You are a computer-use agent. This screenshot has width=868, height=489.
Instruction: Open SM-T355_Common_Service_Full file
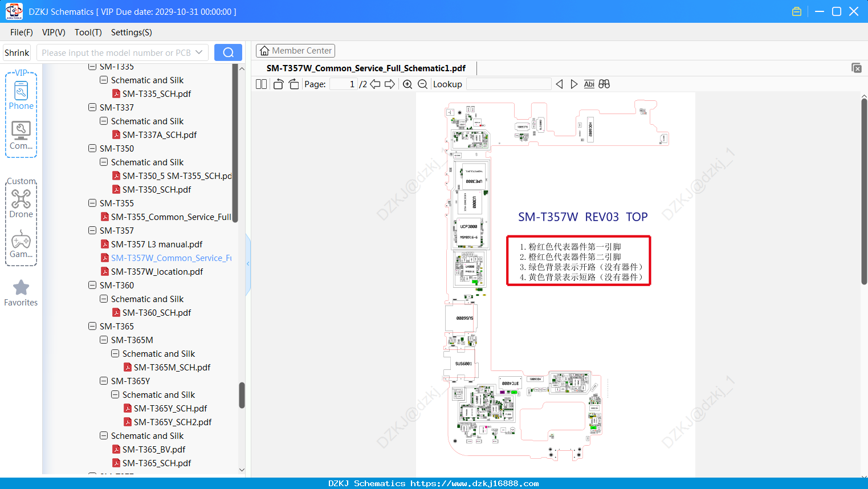pos(166,217)
